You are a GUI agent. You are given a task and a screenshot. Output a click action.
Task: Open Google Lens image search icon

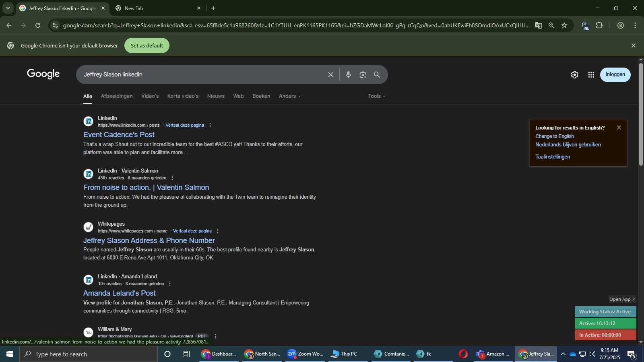click(x=363, y=74)
